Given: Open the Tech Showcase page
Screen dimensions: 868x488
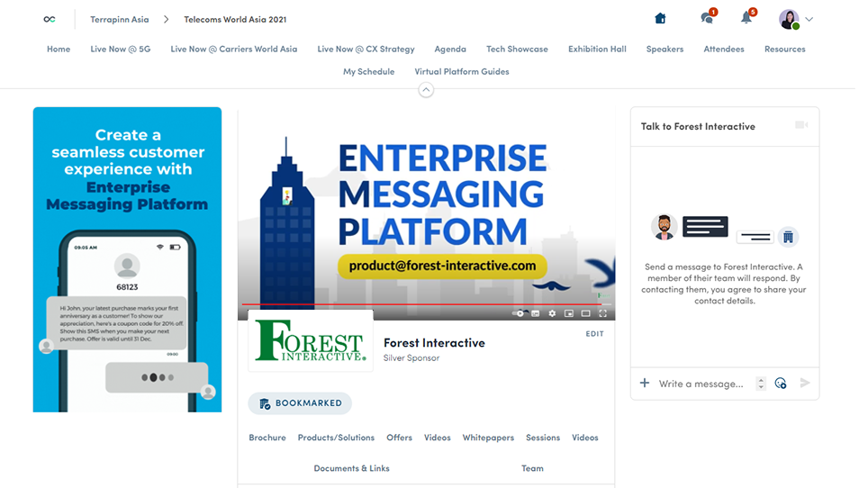Looking at the screenshot, I should 517,49.
